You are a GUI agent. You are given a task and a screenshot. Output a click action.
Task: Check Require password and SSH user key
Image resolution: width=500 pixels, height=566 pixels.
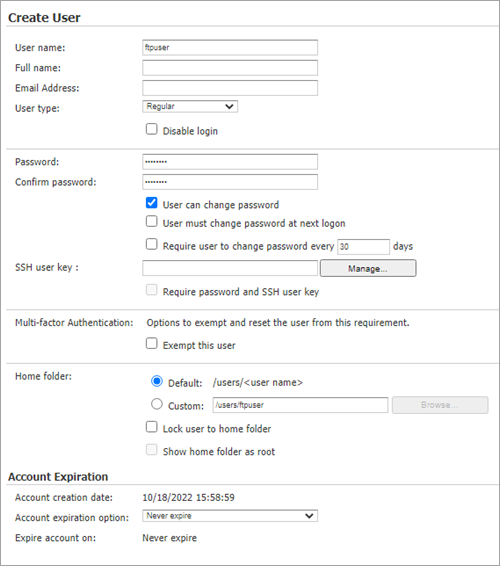point(152,290)
